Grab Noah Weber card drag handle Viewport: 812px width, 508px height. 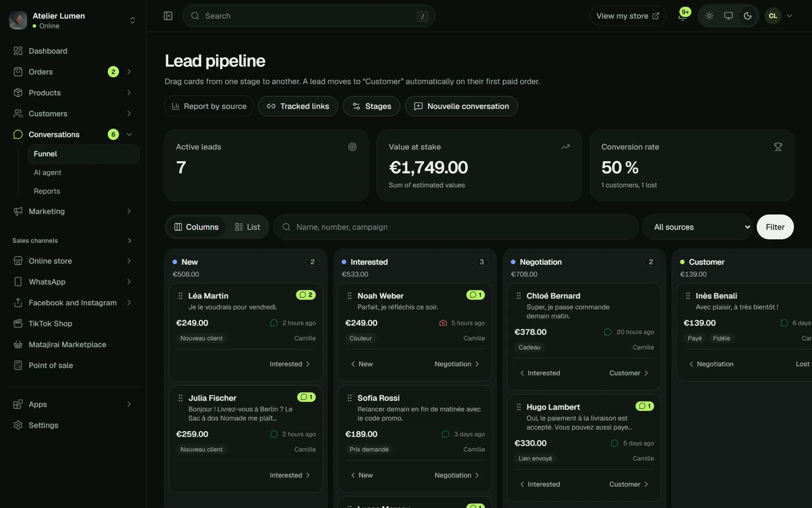pyautogui.click(x=350, y=296)
